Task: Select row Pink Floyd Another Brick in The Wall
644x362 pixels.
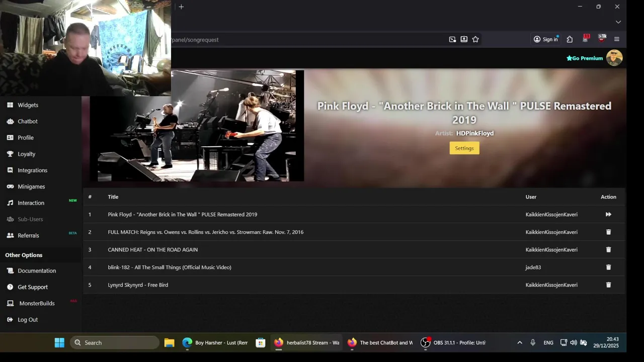Action: click(354, 214)
